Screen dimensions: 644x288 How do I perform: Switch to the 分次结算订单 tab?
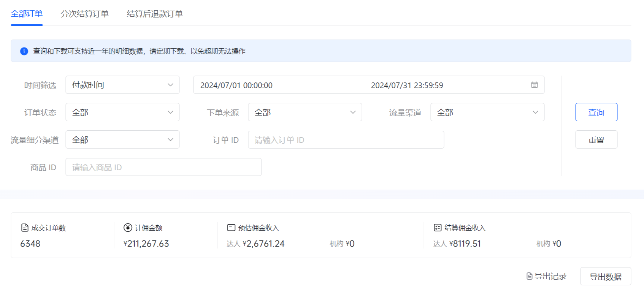coord(85,14)
